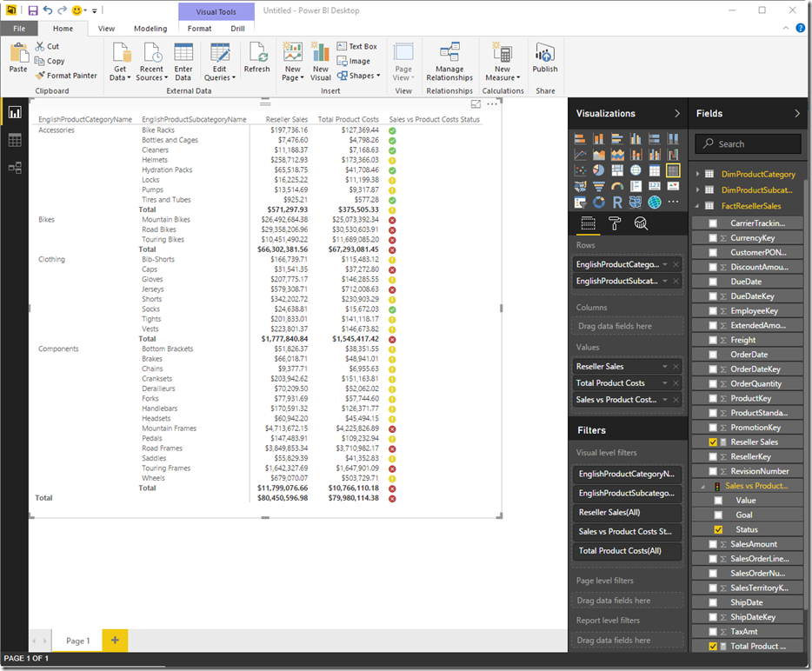Image resolution: width=812 pixels, height=671 pixels.
Task: Select the line chart visualization
Action: coord(580,155)
